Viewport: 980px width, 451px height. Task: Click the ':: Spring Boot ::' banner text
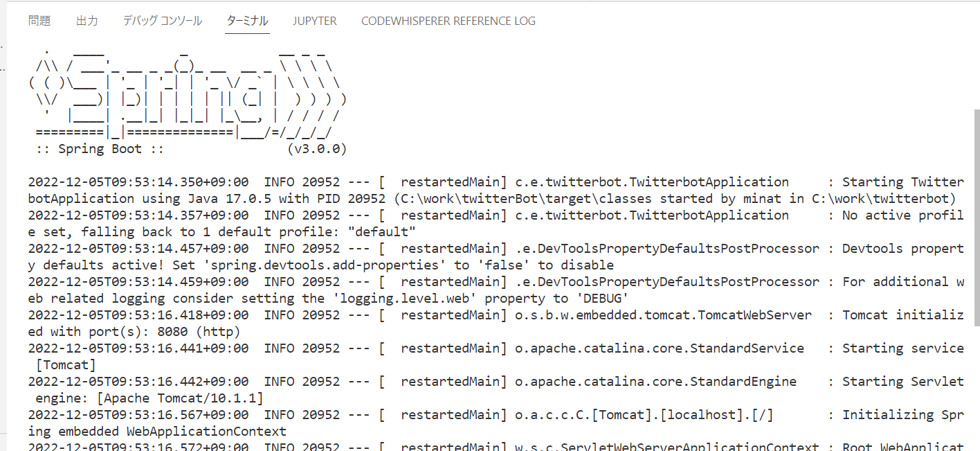pyautogui.click(x=100, y=149)
